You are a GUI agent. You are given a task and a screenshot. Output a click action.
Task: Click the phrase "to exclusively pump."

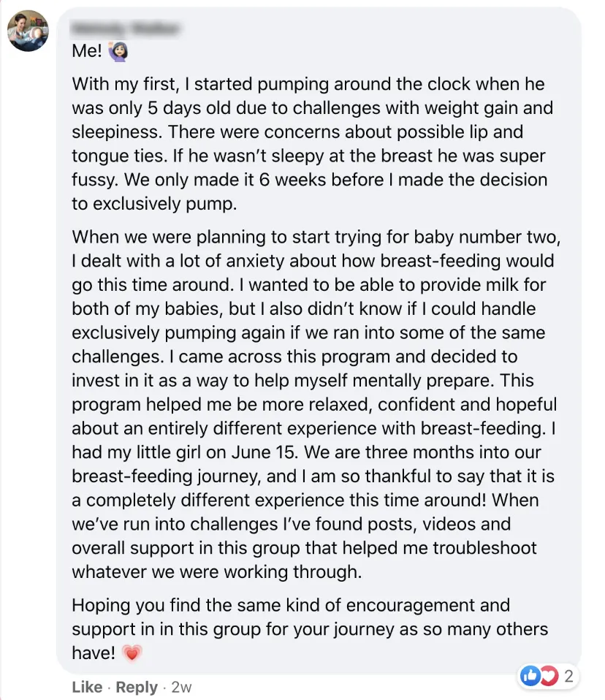[154, 204]
